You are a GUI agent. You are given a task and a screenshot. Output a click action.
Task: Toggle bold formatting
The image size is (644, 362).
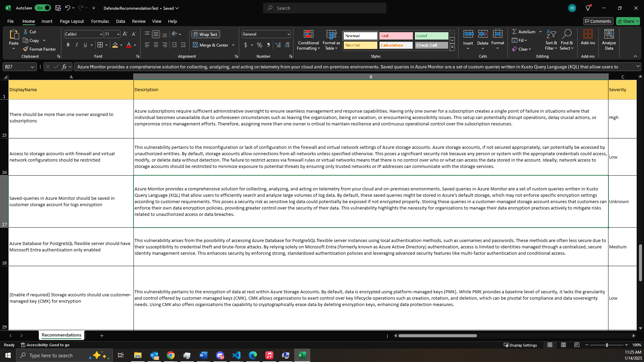pyautogui.click(x=68, y=45)
